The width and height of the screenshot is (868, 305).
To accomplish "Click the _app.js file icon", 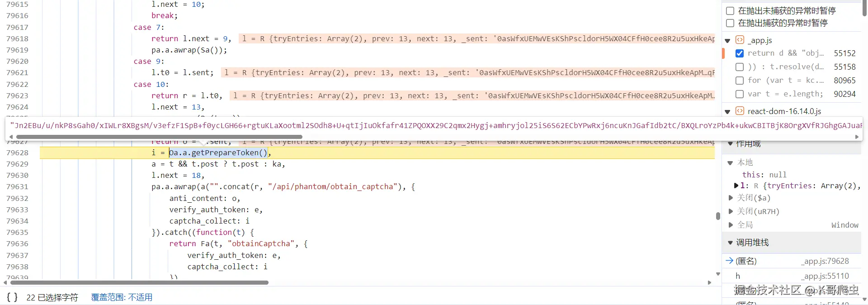I will click(740, 40).
